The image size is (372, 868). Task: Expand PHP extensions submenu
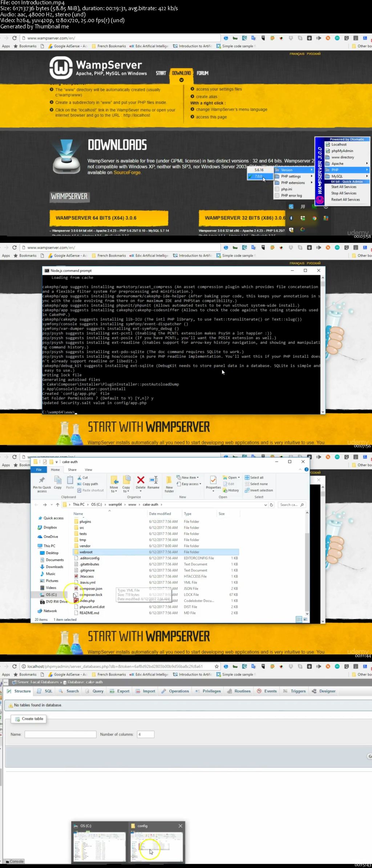pyautogui.click(x=294, y=183)
